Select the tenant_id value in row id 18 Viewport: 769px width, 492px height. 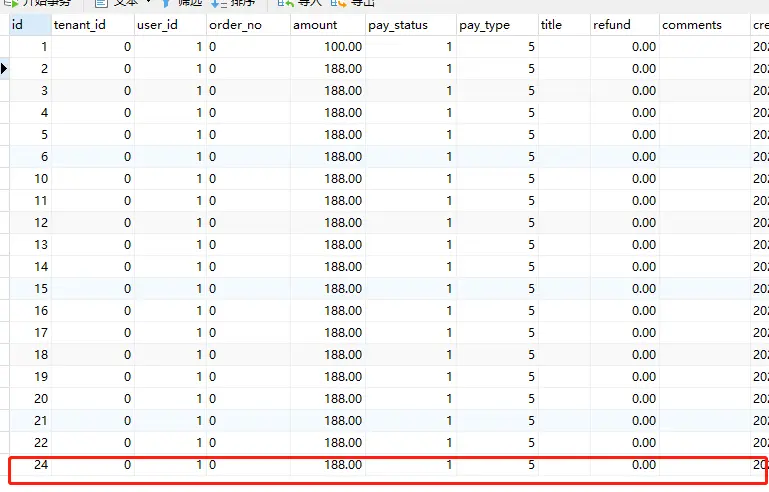pyautogui.click(x=92, y=355)
